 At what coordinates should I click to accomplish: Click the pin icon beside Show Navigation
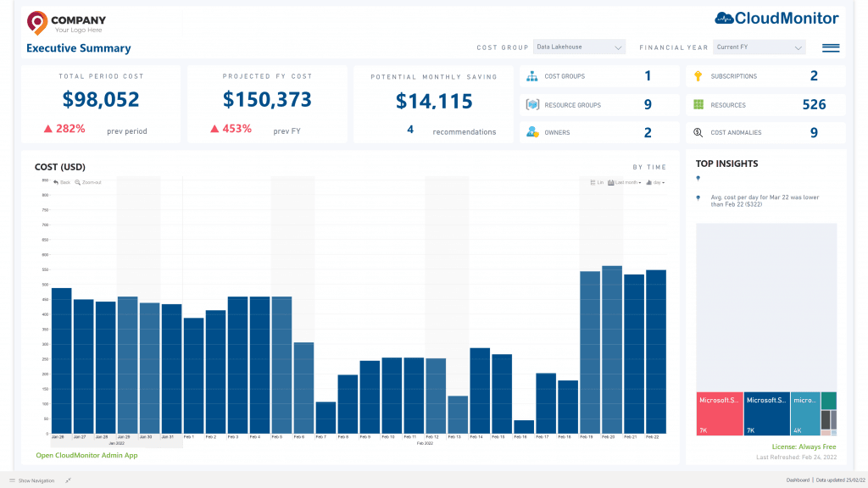(x=68, y=480)
